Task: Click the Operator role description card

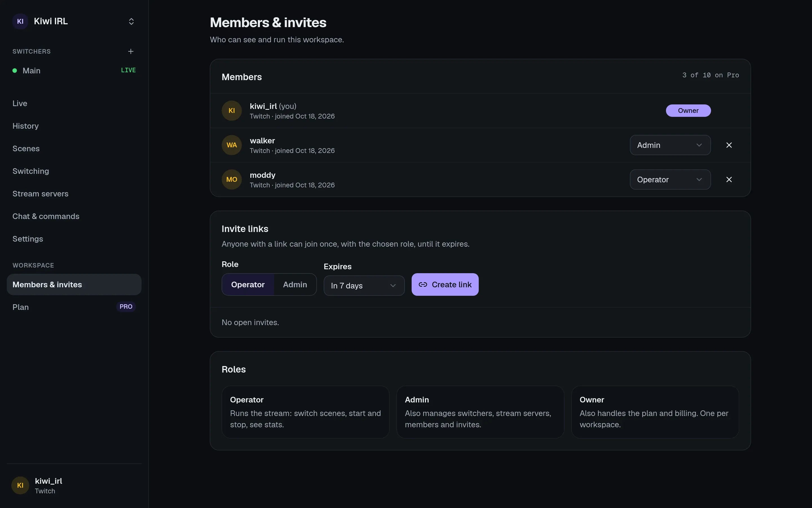Action: point(305,412)
